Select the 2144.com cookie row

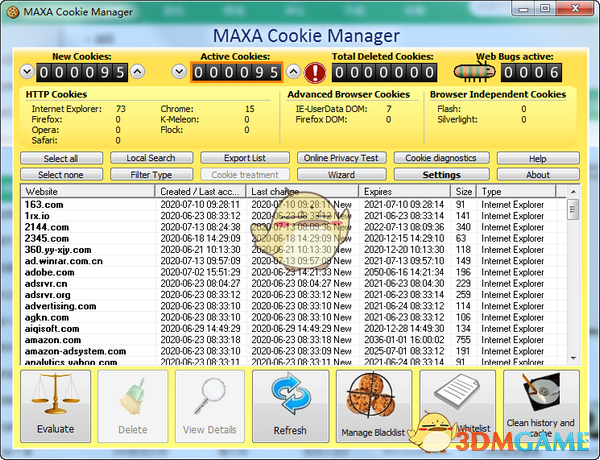point(294,227)
